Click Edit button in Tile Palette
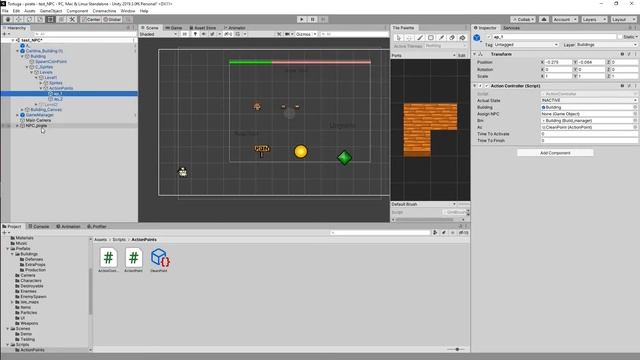The width and height of the screenshot is (640, 360). [x=462, y=56]
